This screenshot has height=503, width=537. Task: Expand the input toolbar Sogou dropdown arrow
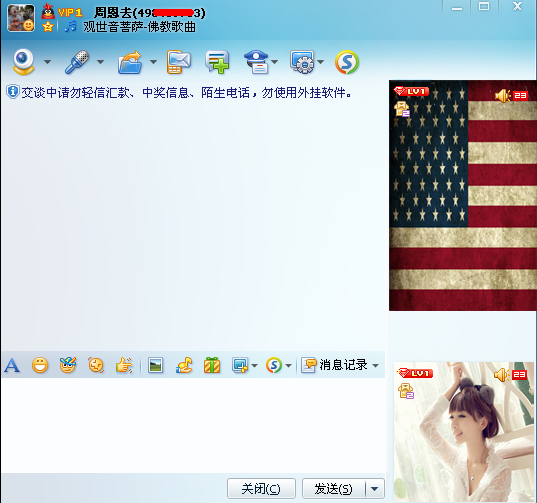288,366
